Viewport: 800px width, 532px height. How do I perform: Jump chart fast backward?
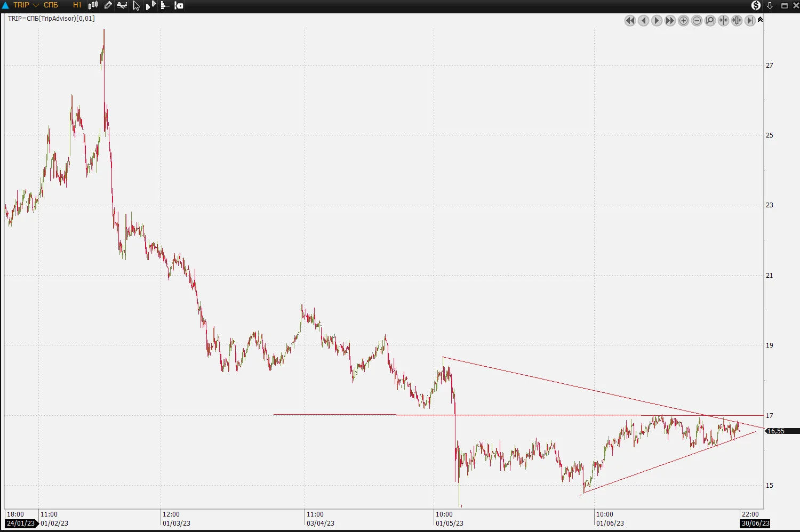(x=630, y=21)
